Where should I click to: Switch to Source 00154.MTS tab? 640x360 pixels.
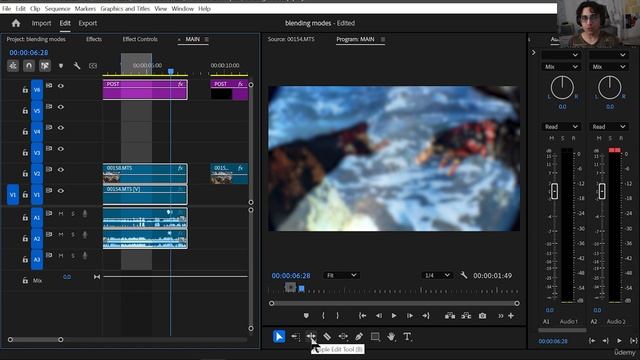tap(291, 39)
